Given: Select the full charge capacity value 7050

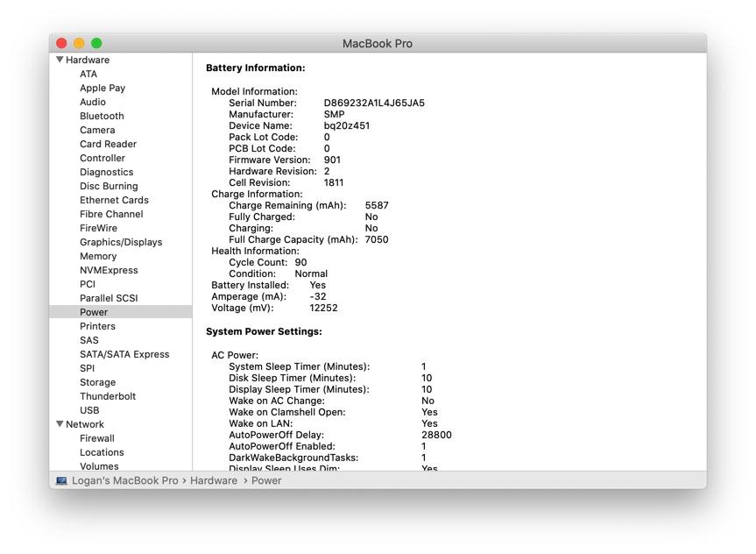Looking at the screenshot, I should pos(377,239).
